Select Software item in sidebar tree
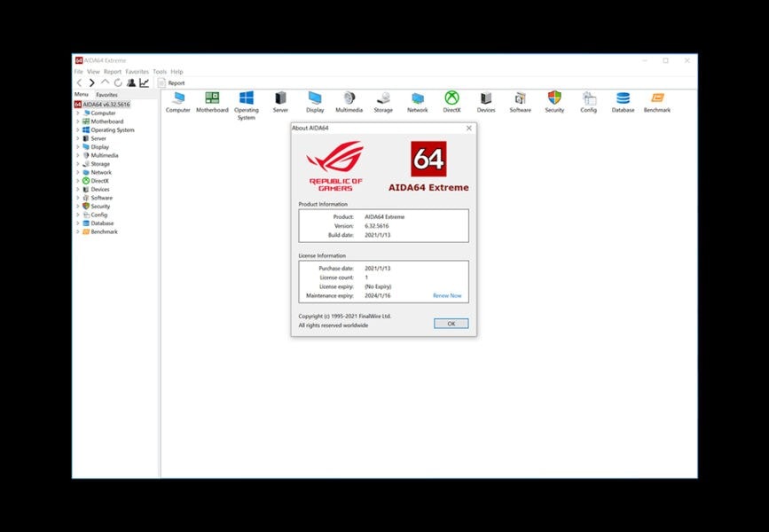The height and width of the screenshot is (532, 769). coord(101,198)
